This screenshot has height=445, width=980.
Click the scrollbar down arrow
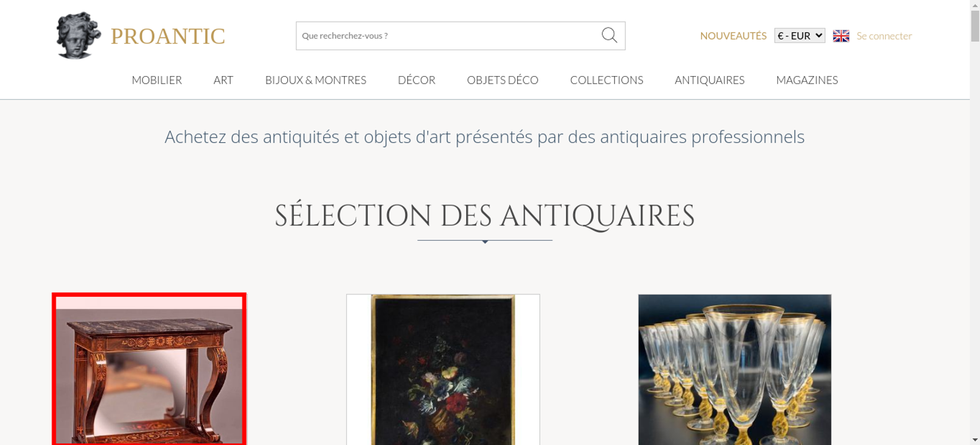point(975,440)
